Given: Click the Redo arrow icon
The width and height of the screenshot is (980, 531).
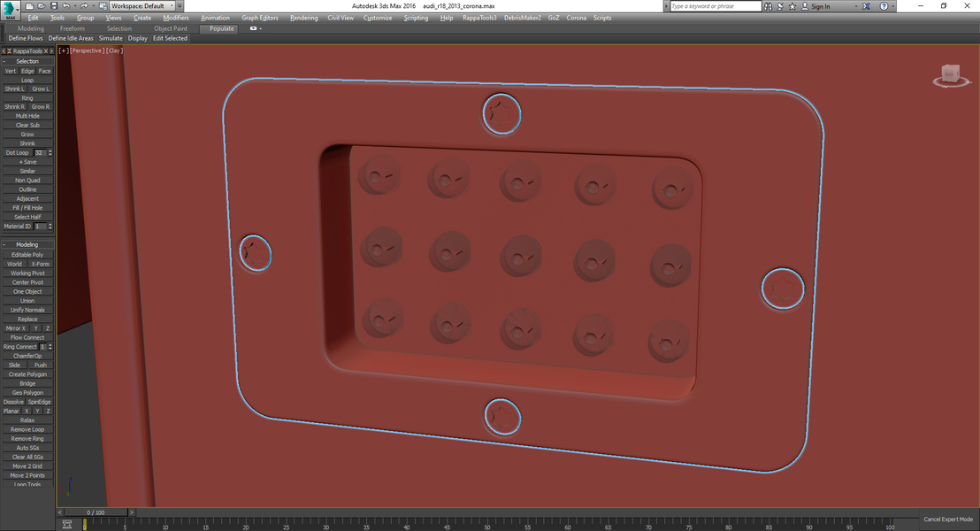Looking at the screenshot, I should (84, 5).
